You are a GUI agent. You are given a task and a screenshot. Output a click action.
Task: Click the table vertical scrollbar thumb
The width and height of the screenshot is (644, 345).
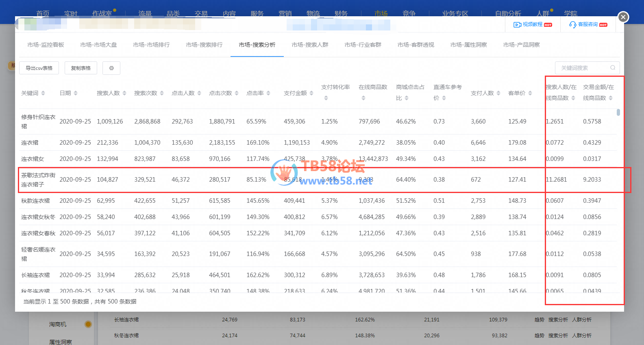[x=618, y=112]
